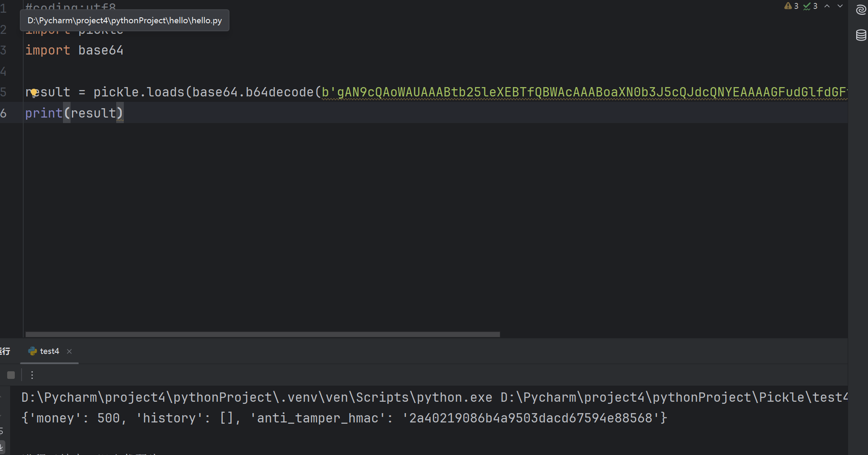The width and height of the screenshot is (868, 455).
Task: Open the run toolbar more options
Action: click(32, 375)
